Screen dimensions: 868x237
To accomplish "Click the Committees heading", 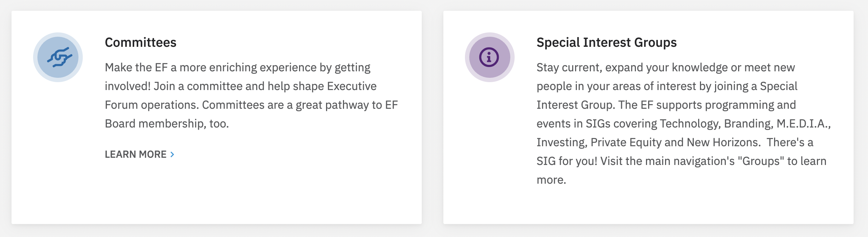I will pos(140,43).
